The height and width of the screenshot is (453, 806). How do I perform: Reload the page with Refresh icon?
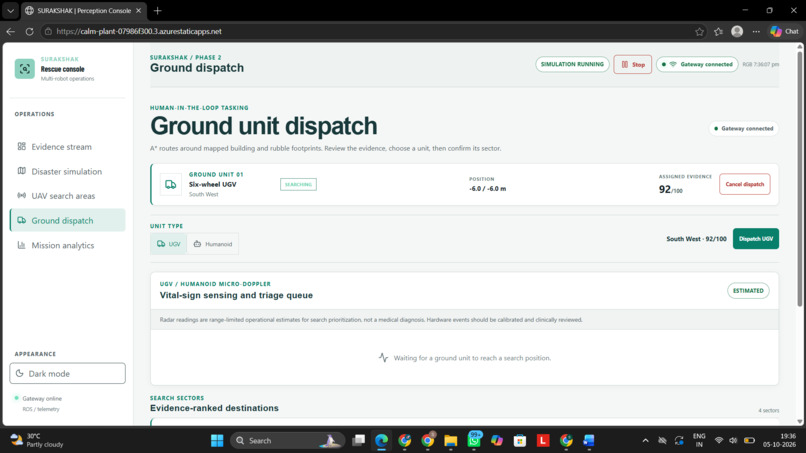click(x=29, y=31)
